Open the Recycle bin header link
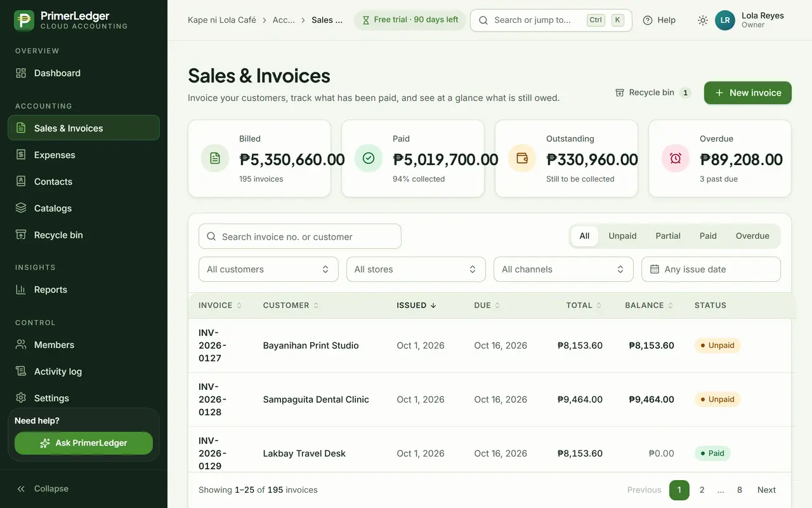 653,93
